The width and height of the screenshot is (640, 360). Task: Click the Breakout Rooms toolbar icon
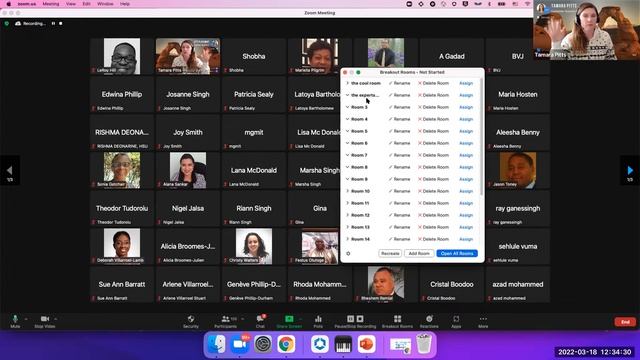coord(397,319)
